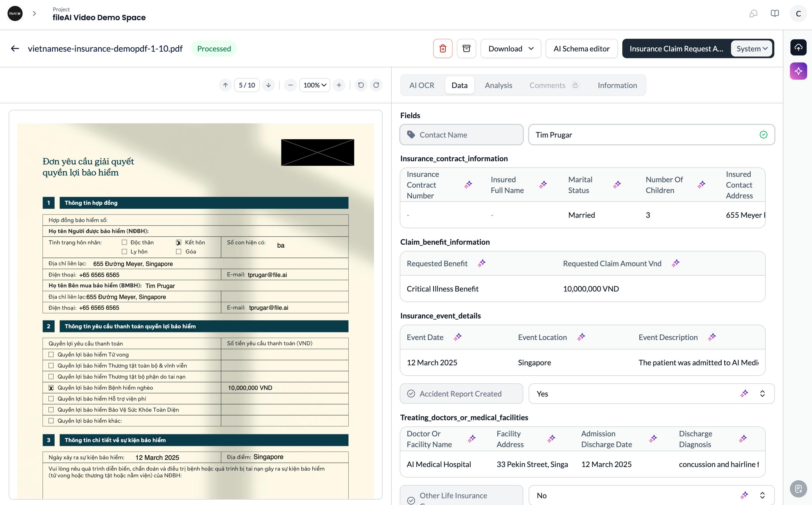The width and height of the screenshot is (812, 505).
Task: Click the Insurance Claim Request schema button
Action: pyautogui.click(x=676, y=48)
